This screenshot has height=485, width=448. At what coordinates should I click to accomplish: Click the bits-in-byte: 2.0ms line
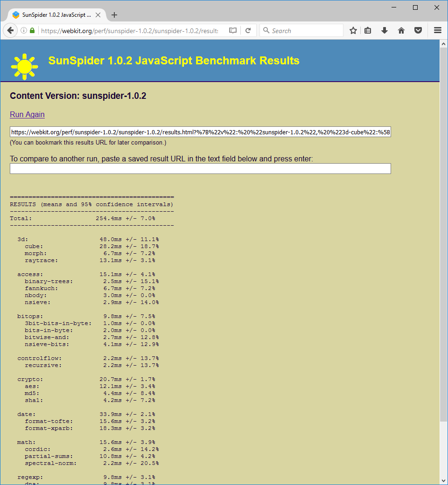(90, 330)
